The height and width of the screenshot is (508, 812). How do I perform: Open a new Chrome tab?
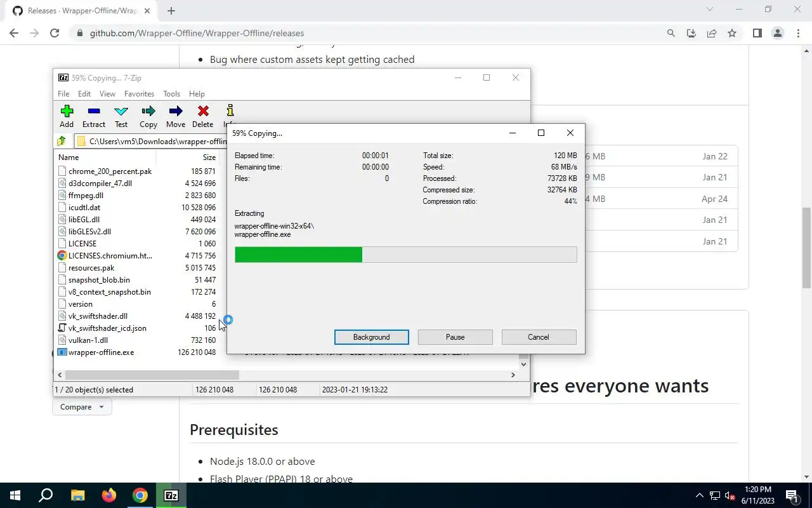pyautogui.click(x=171, y=11)
